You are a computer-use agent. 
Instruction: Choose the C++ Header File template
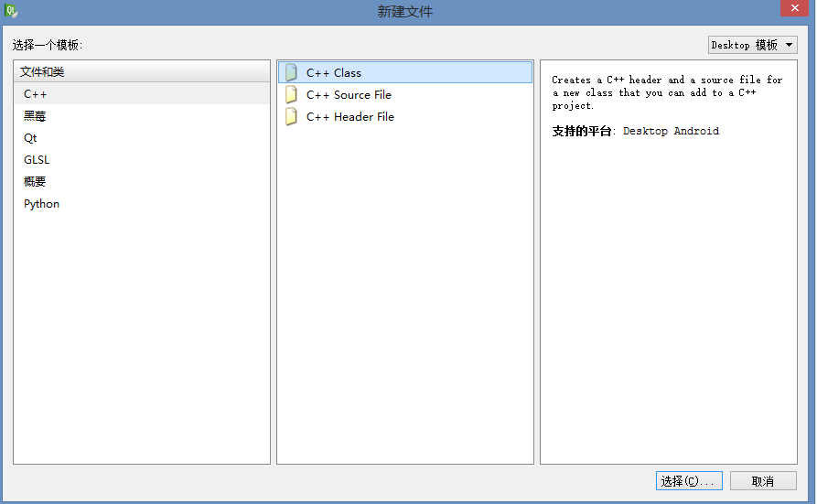[x=405, y=116]
